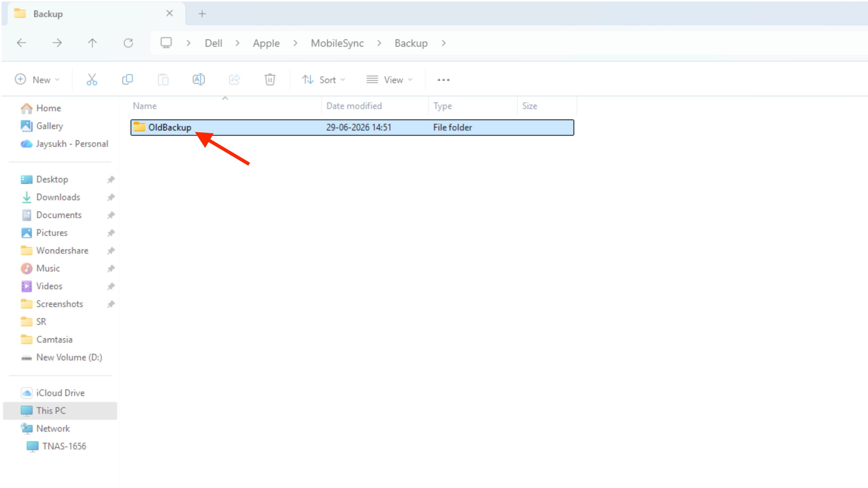Click the Copy icon in toolbar

[x=127, y=80]
